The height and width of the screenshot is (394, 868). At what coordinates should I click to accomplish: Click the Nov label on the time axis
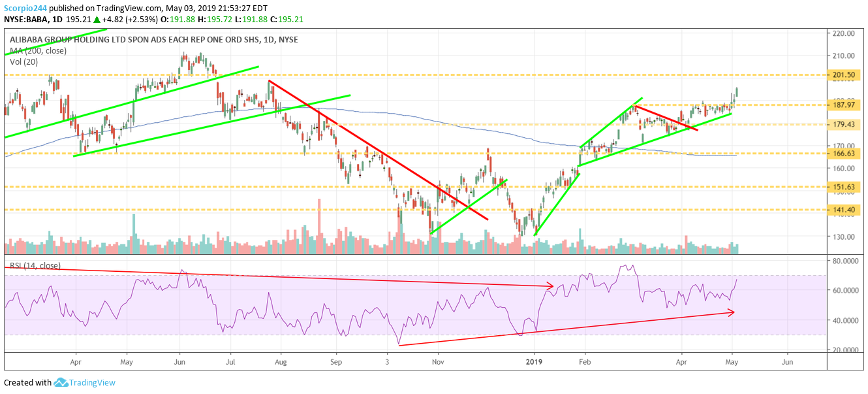pyautogui.click(x=438, y=361)
